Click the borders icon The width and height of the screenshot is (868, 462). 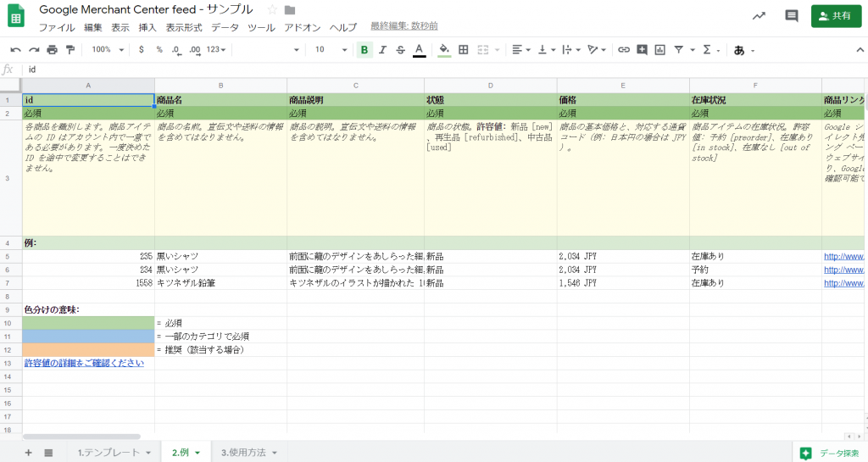pyautogui.click(x=464, y=50)
